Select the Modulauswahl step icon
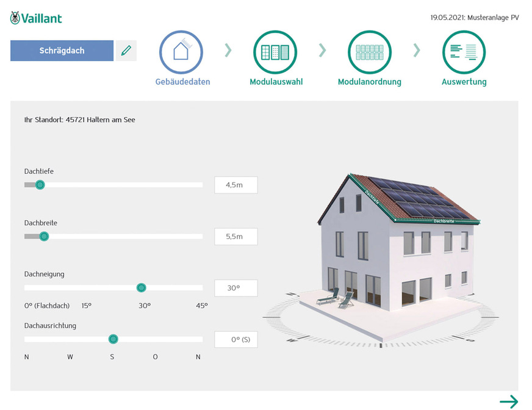The image size is (532, 410). (275, 54)
